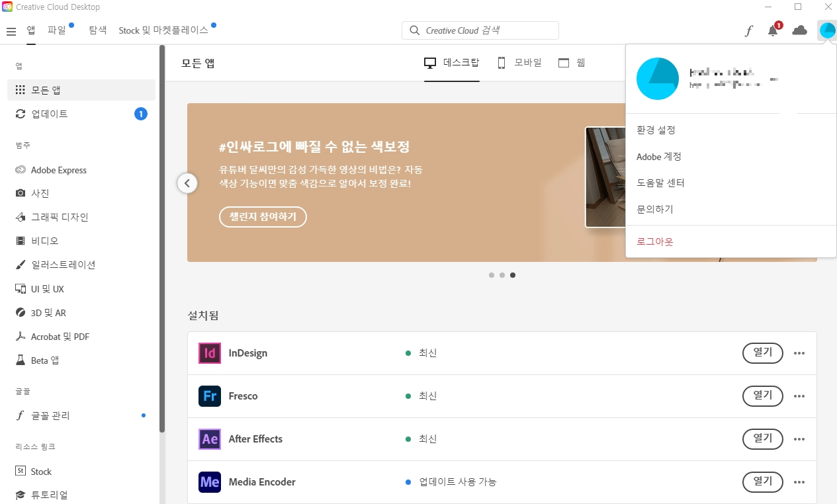Click the InDesign 최신 status text
This screenshot has height=504, width=837.
coord(427,353)
